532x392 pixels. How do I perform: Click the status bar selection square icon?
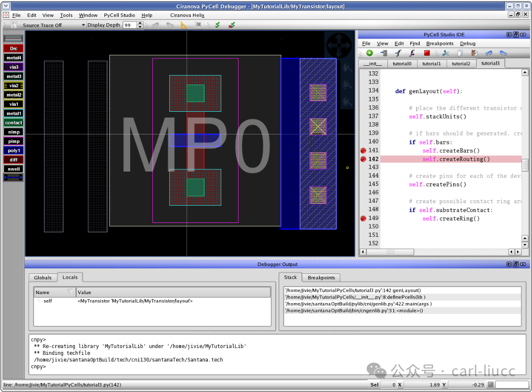click(x=490, y=385)
